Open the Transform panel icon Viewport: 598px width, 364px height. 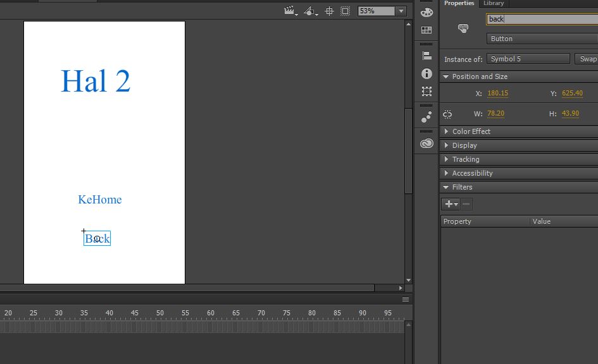point(427,92)
